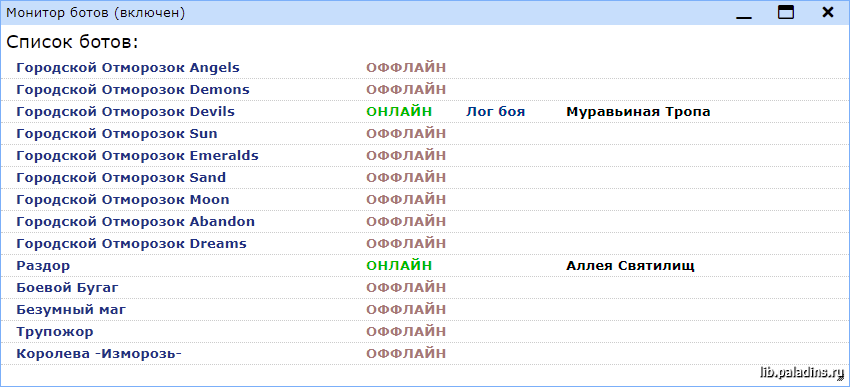Open the Безумный маг bot

(x=71, y=310)
